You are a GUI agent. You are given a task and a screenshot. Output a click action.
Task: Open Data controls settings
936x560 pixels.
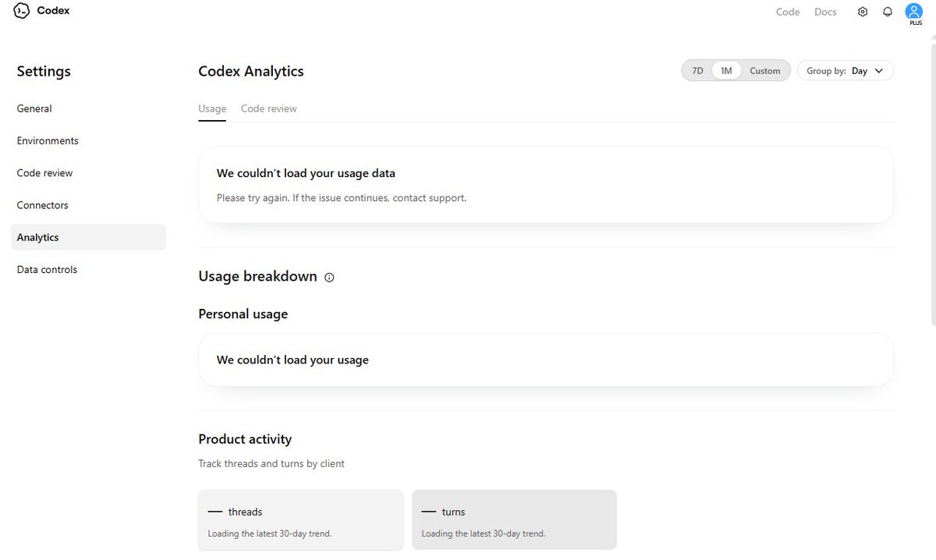[x=88, y=269]
